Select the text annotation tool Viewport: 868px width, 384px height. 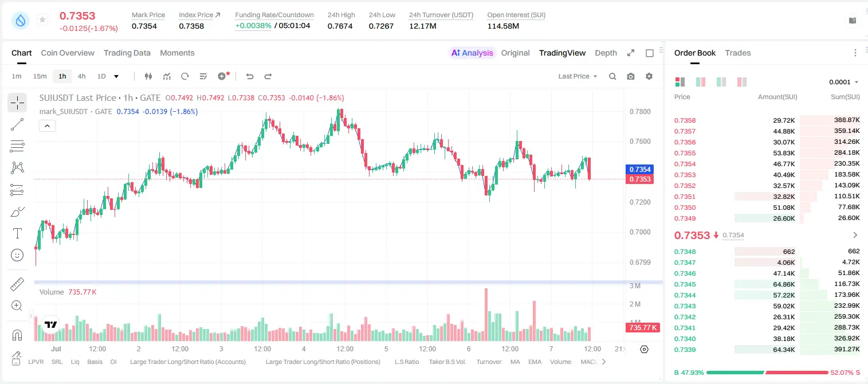click(17, 233)
